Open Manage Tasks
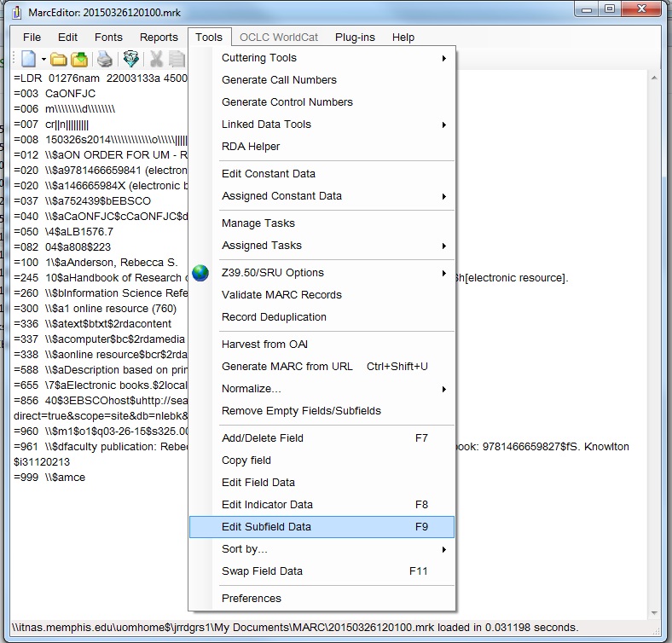Screen dimensions: 672x643 click(322, 223)
